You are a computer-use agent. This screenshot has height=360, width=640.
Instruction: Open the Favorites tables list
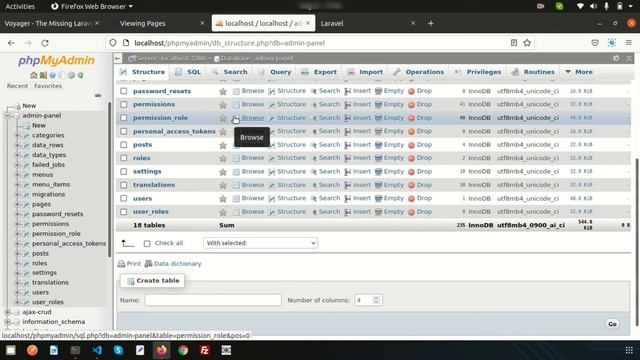point(48,86)
